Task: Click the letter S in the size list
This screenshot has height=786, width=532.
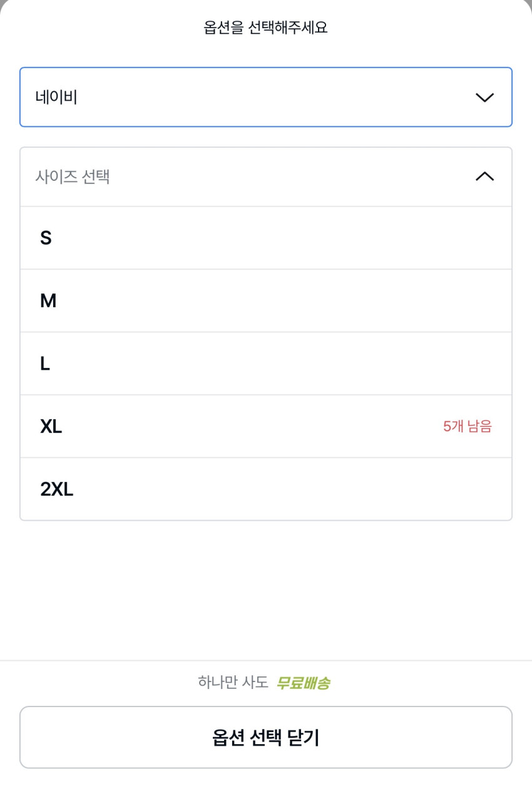Action: pyautogui.click(x=46, y=238)
